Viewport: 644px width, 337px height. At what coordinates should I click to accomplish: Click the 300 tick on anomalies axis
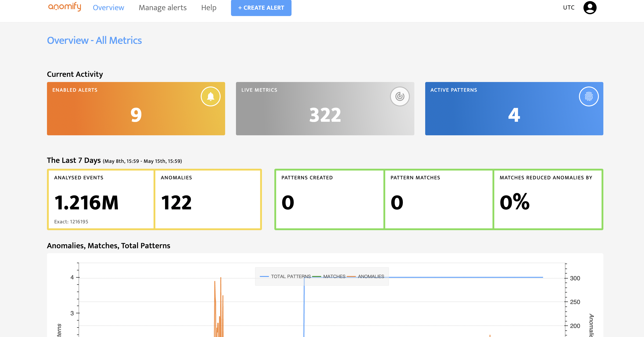pyautogui.click(x=575, y=278)
